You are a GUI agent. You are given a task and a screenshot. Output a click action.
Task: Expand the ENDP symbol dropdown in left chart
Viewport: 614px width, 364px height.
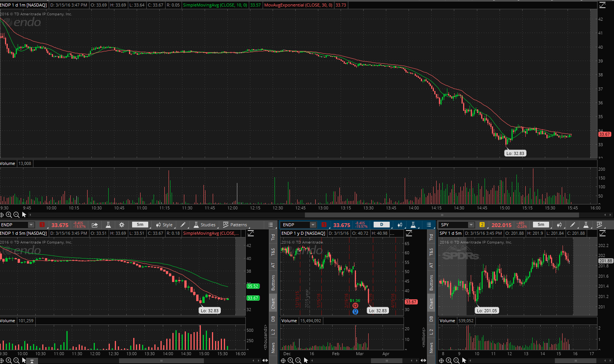click(x=31, y=225)
